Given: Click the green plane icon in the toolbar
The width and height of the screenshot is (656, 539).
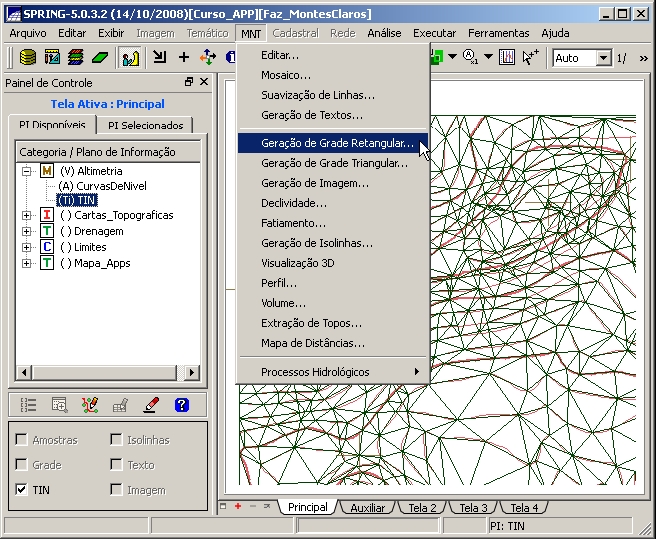Looking at the screenshot, I should [100, 58].
